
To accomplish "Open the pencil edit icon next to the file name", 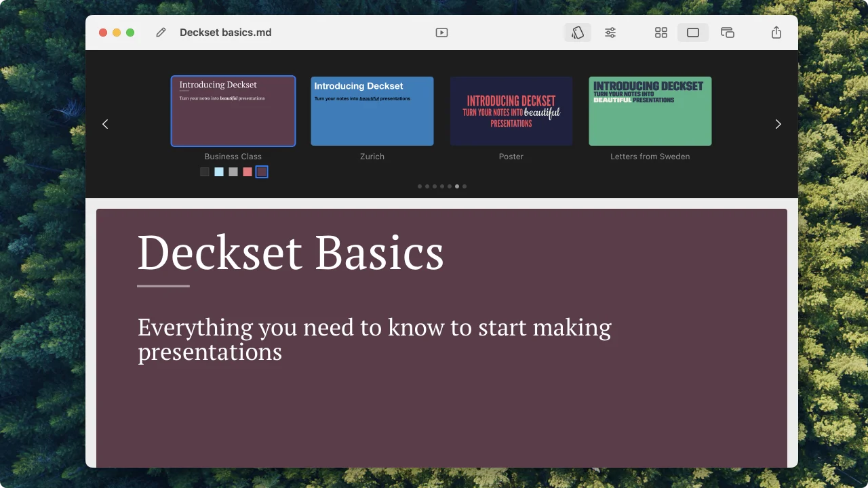I will [161, 33].
